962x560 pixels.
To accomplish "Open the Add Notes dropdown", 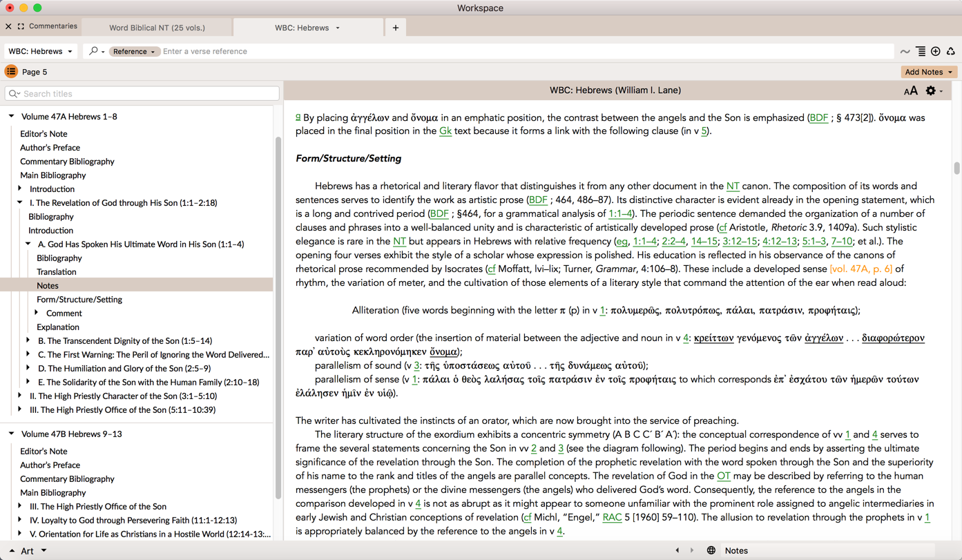I will (929, 72).
